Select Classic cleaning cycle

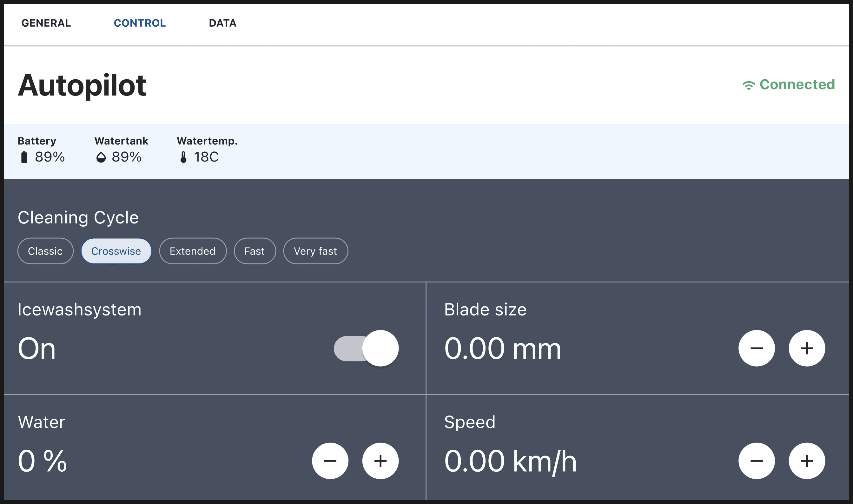point(45,251)
